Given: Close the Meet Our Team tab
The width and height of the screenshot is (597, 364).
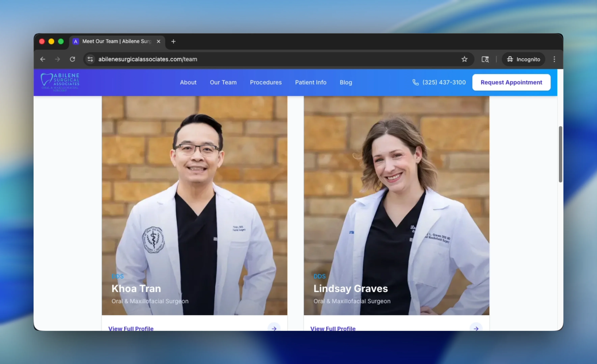Looking at the screenshot, I should [x=158, y=41].
